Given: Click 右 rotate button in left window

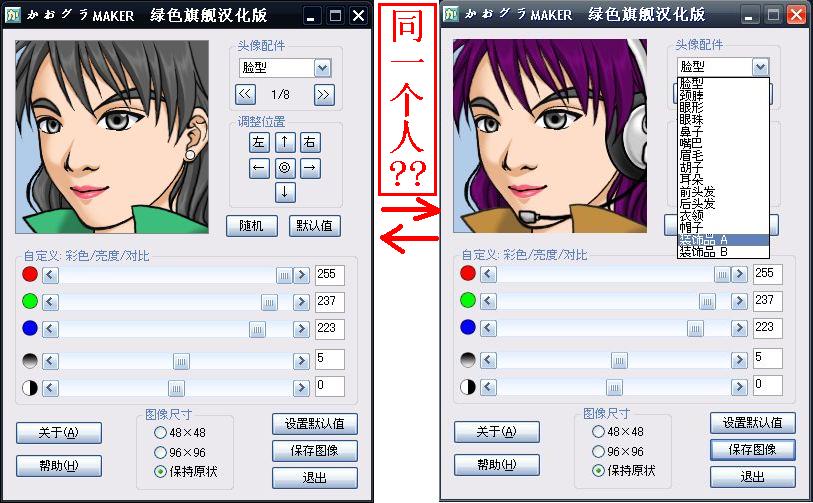Looking at the screenshot, I should 310,142.
